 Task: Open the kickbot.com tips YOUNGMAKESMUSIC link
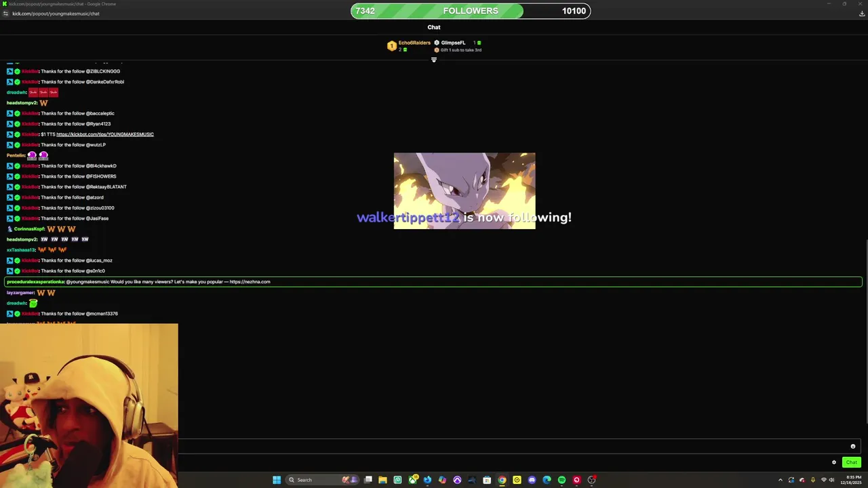pos(105,134)
